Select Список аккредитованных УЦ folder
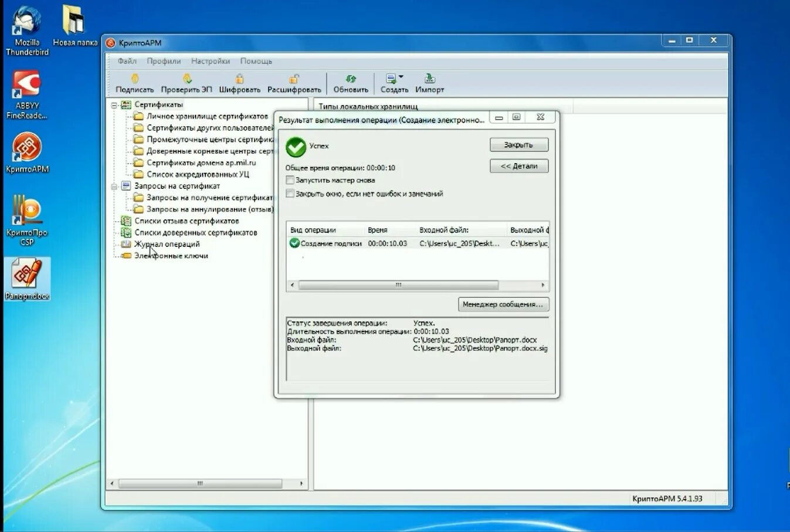Image resolution: width=790 pixels, height=532 pixels. (198, 174)
